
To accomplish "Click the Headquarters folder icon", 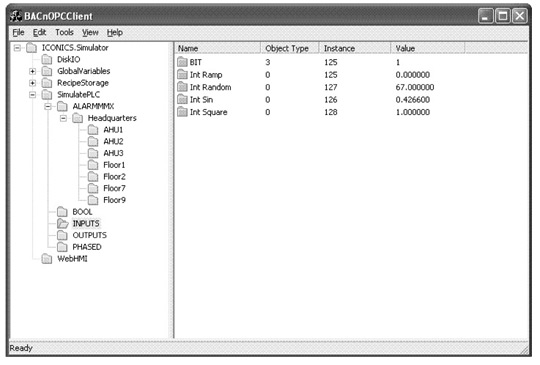I will coord(78,118).
